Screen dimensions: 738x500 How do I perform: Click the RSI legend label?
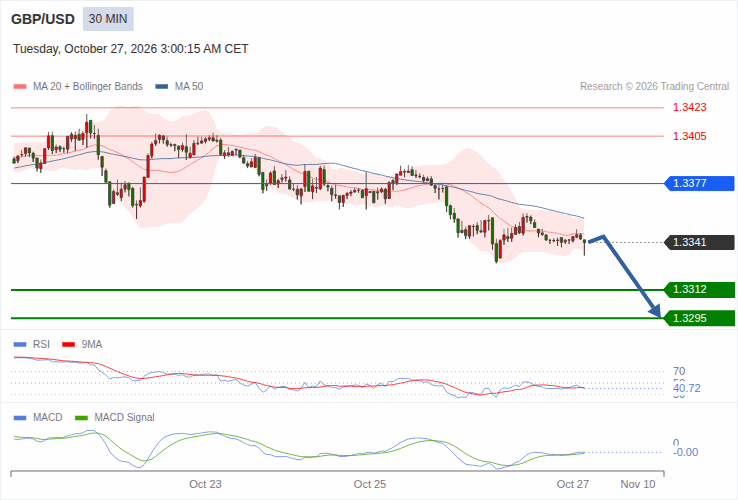click(x=41, y=345)
